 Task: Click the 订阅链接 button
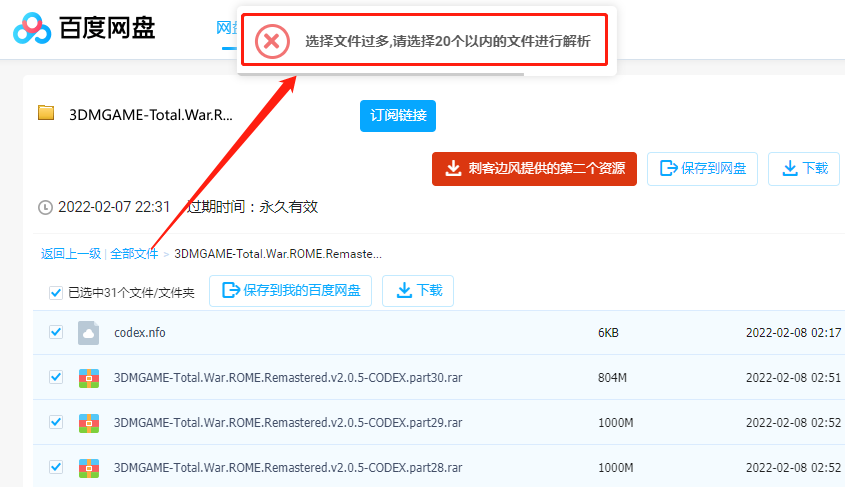pyautogui.click(x=398, y=116)
